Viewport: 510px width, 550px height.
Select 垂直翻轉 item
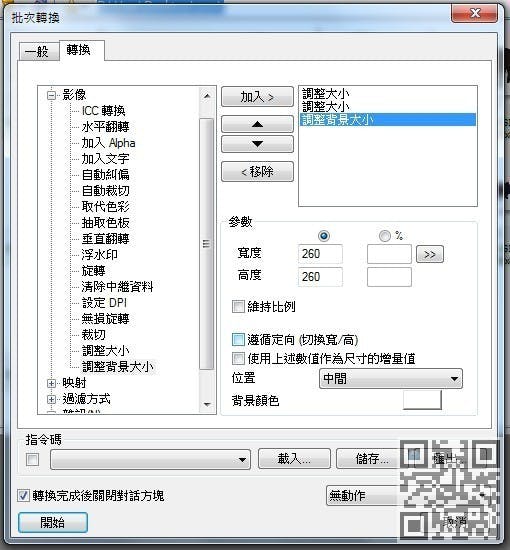point(106,239)
